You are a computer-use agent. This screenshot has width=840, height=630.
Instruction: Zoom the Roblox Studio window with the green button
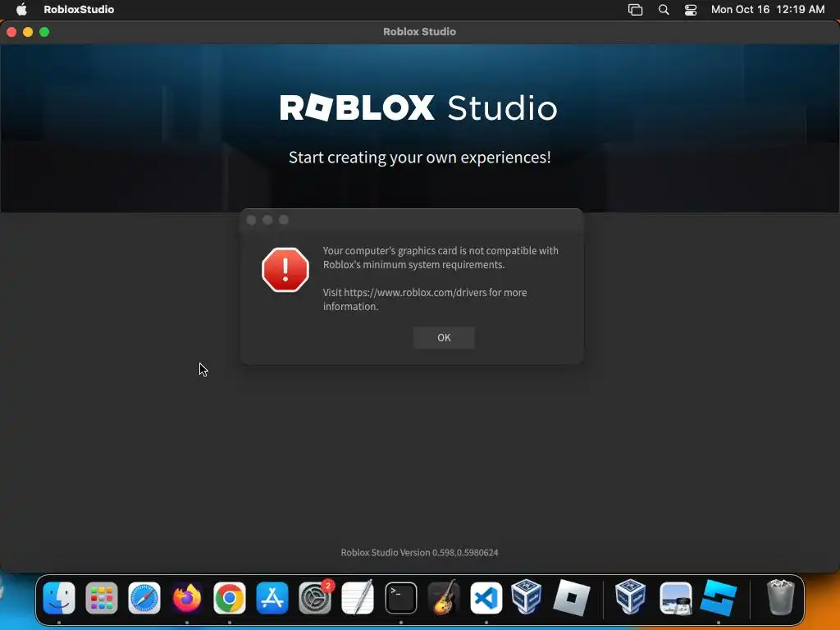pyautogui.click(x=44, y=32)
